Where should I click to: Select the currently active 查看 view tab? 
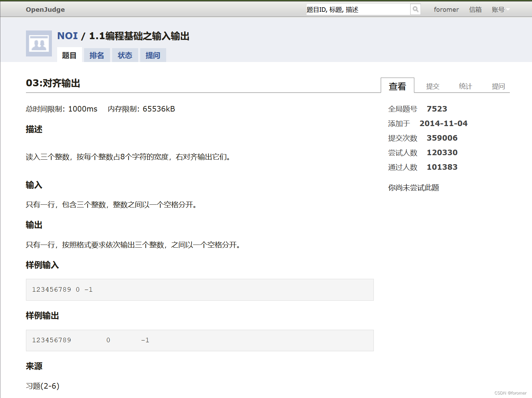397,86
